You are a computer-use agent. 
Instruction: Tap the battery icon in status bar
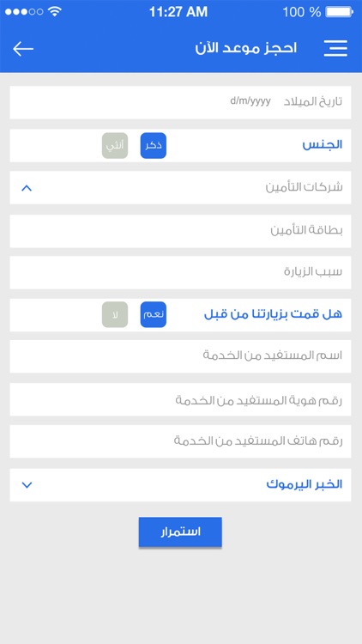339,12
